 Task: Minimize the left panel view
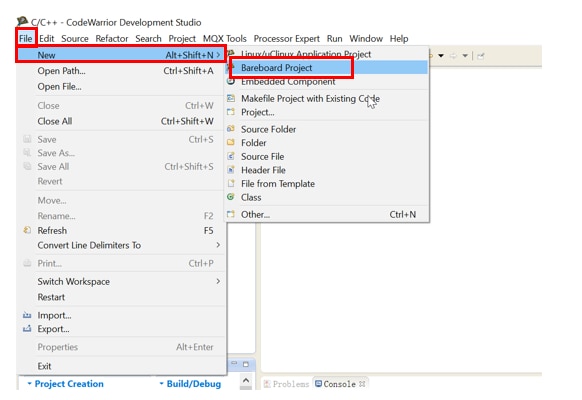coord(234,363)
